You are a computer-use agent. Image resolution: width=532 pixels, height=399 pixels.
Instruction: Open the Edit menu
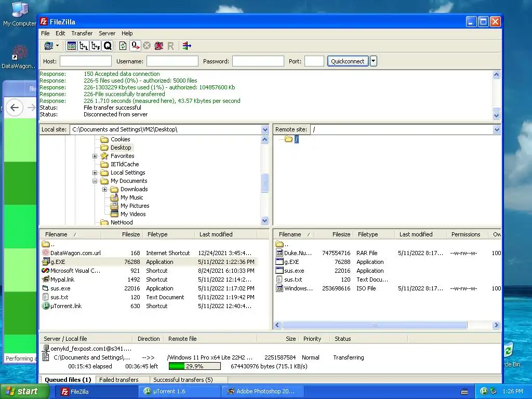60,33
